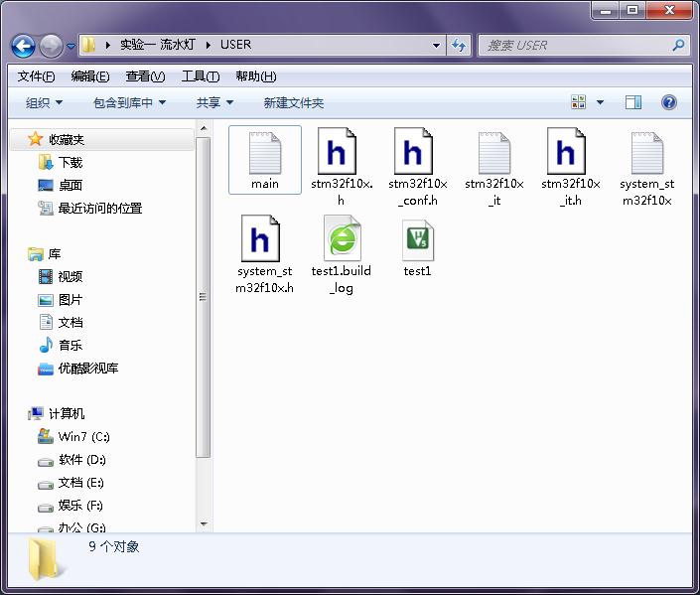Select the stm32f10x_conf.h header file icon
The width and height of the screenshot is (700, 595).
(x=413, y=151)
